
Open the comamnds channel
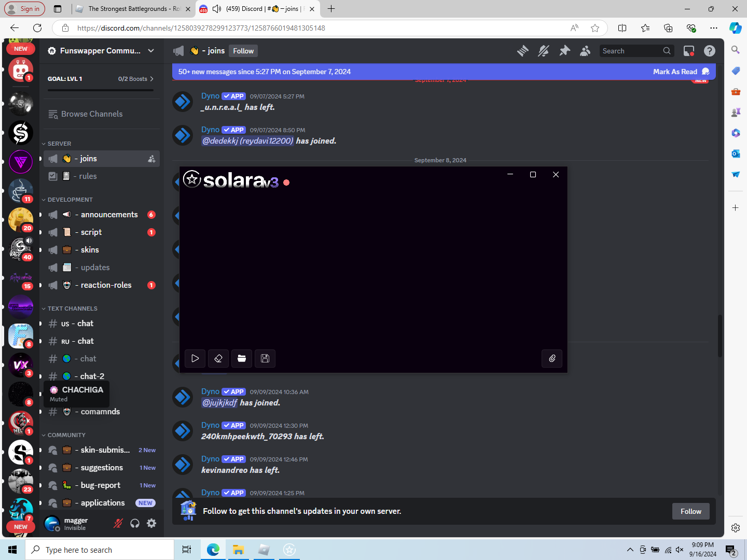point(102,412)
